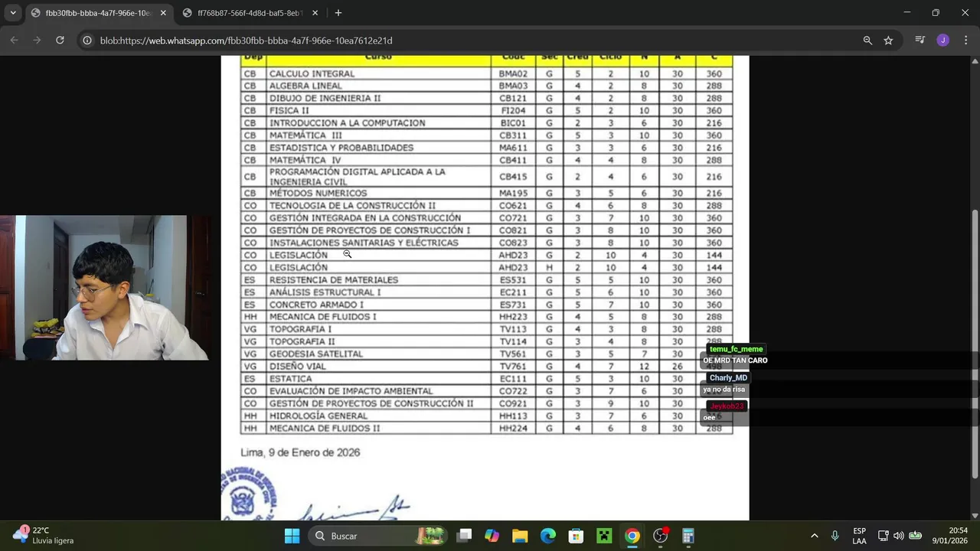The image size is (980, 551).
Task: Click the ALGEBRA LINEAL course cell
Action: coord(378,86)
